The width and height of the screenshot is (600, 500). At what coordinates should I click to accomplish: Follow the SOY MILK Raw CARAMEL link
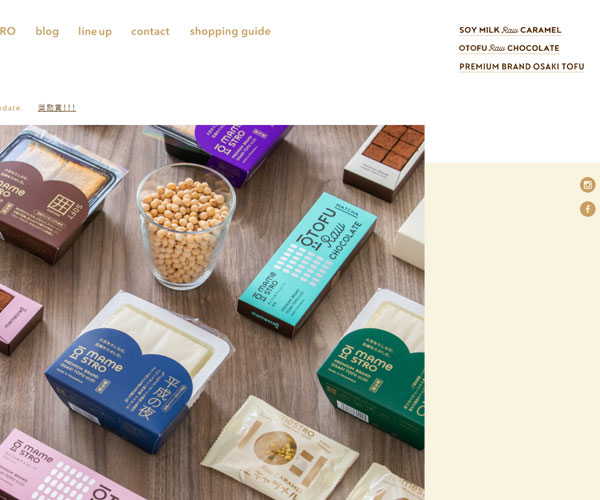(x=510, y=30)
